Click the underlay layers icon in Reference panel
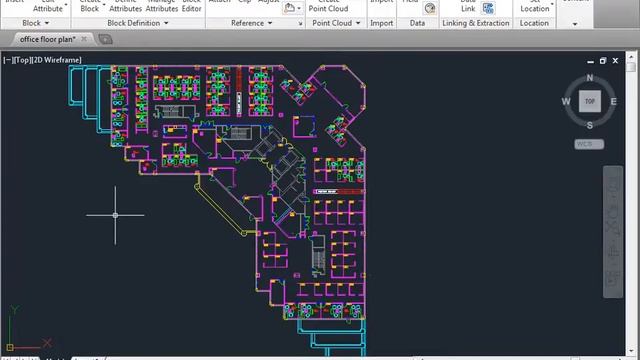Image resolution: width=640 pixels, height=360 pixels. coord(289,8)
